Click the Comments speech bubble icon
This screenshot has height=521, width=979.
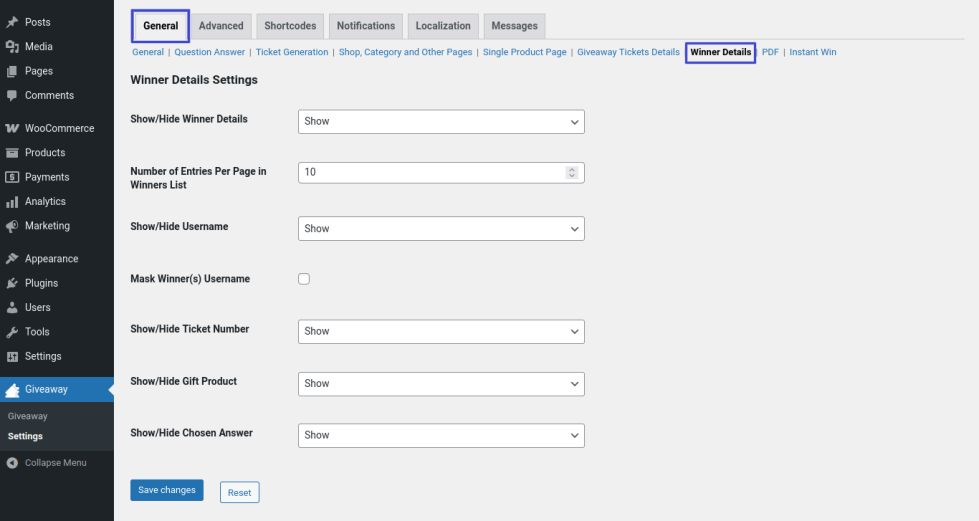pos(12,96)
